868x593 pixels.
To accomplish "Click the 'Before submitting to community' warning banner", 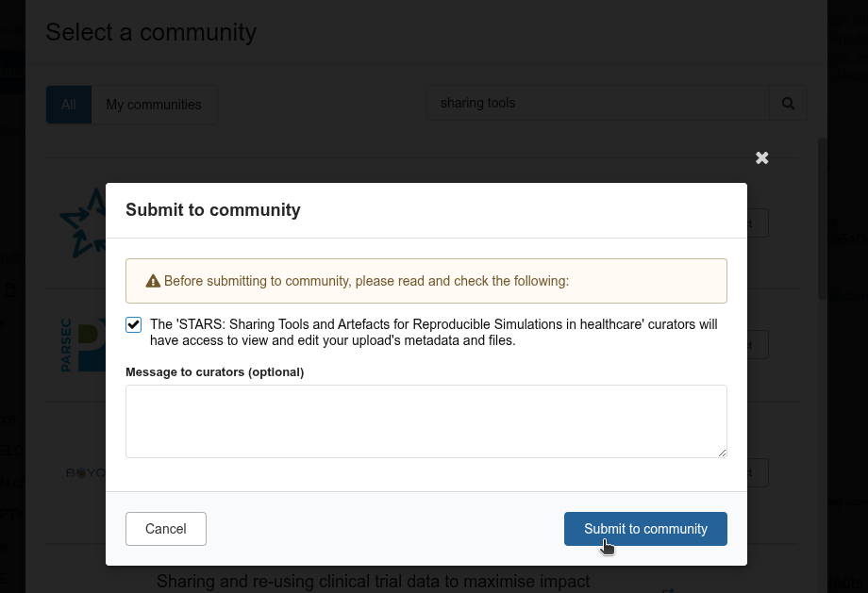I will pyautogui.click(x=426, y=281).
